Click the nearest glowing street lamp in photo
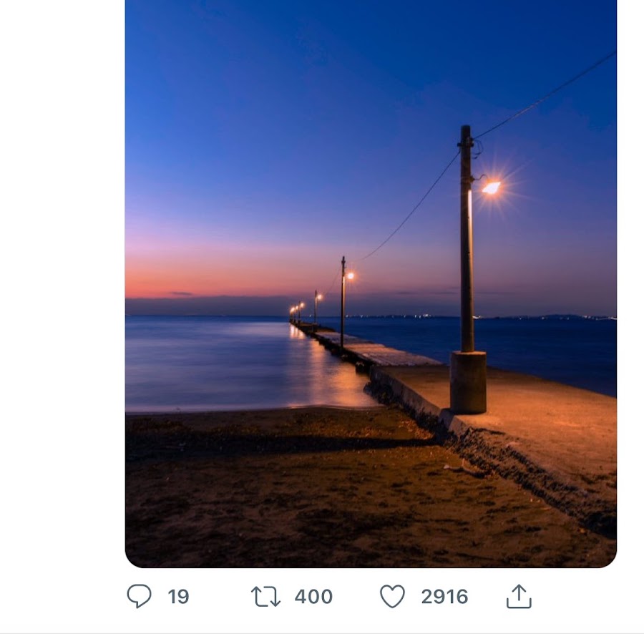Viewport: 644px width, 644px height. coord(491,187)
